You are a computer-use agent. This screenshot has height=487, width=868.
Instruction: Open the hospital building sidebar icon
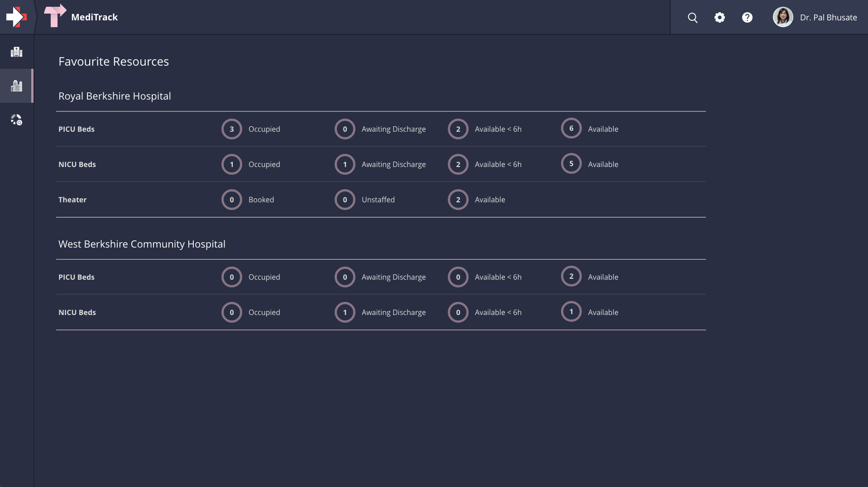(16, 52)
